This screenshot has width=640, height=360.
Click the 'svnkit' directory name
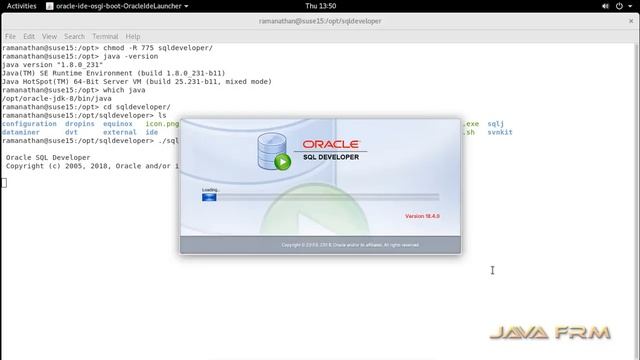click(500, 132)
